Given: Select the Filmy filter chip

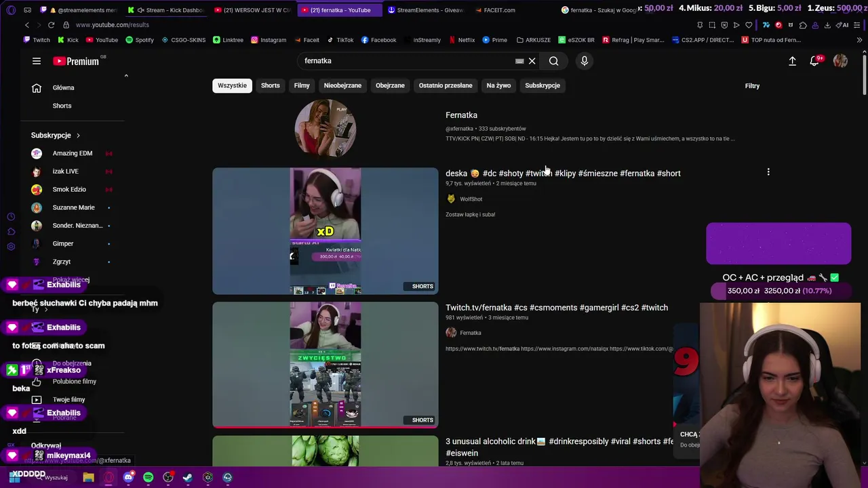Looking at the screenshot, I should pos(302,85).
